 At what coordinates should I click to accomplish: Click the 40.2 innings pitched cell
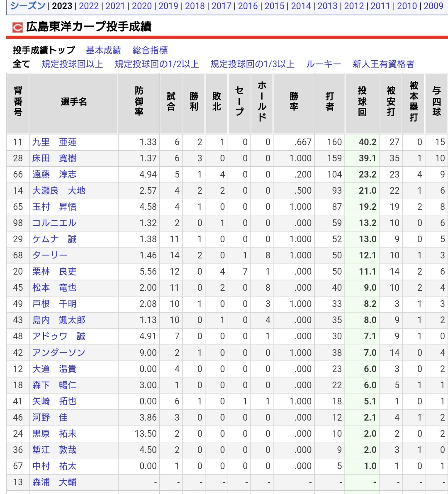(362, 142)
